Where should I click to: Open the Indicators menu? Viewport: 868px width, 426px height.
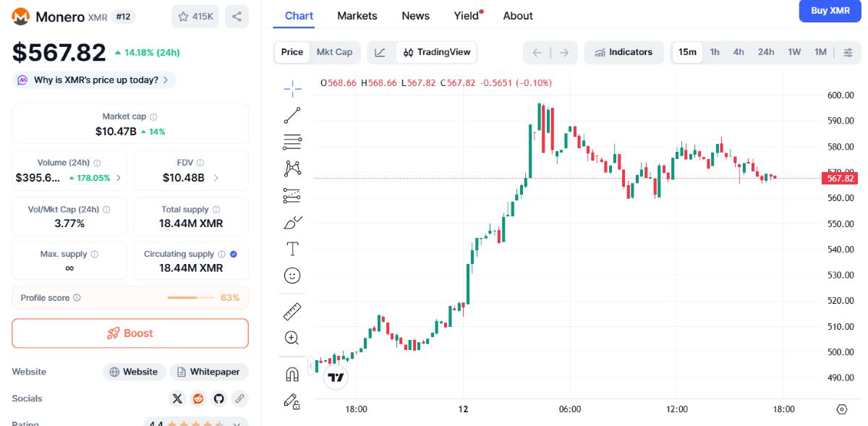(624, 51)
